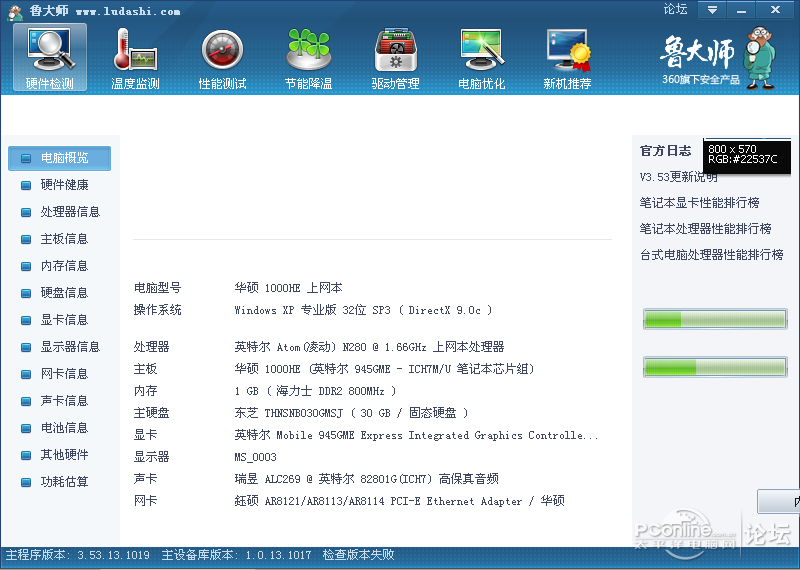Image resolution: width=800 pixels, height=570 pixels.
Task: Minimize the 鲁大师 window
Action: 742,9
